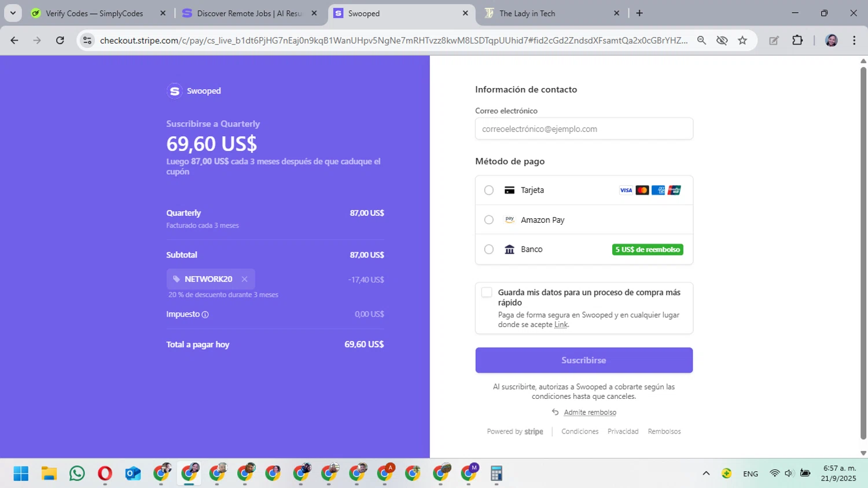Click the ENG language indicator
The image size is (868, 488).
click(x=751, y=474)
